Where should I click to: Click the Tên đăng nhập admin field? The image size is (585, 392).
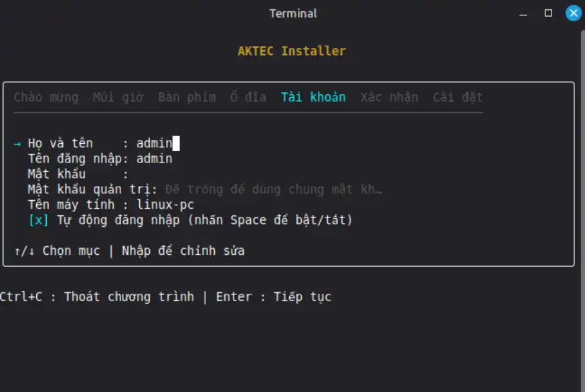click(x=155, y=159)
